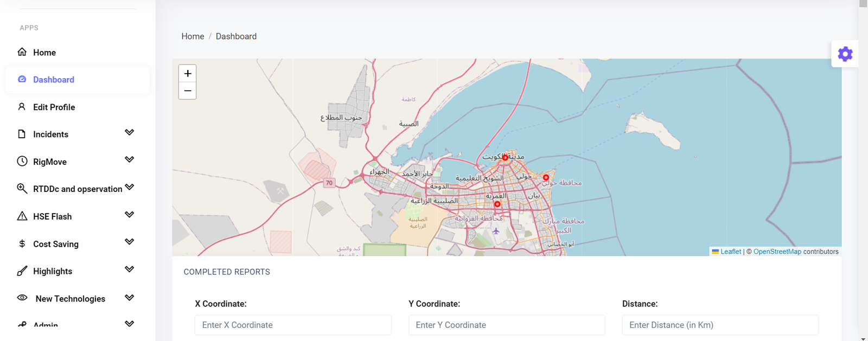
Task: Click the RTDDc magnifier icon
Action: point(22,188)
